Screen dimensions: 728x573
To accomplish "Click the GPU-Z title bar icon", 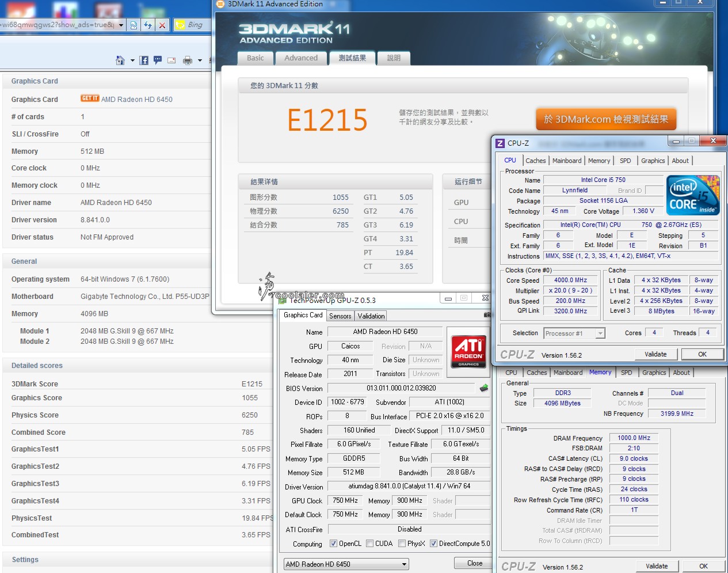I will pyautogui.click(x=282, y=300).
